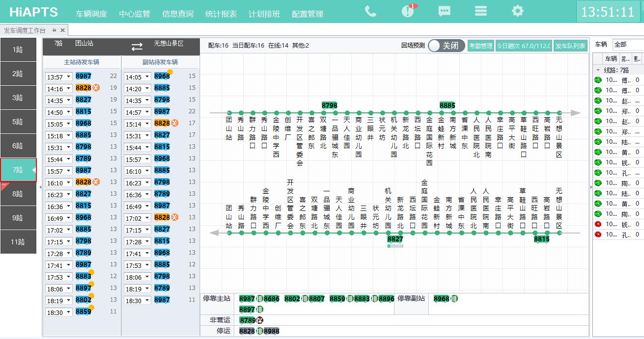Image resolution: width=644 pixels, height=339 pixels.
Task: Open the 13:57 departure time dropdown
Action: coord(68,77)
